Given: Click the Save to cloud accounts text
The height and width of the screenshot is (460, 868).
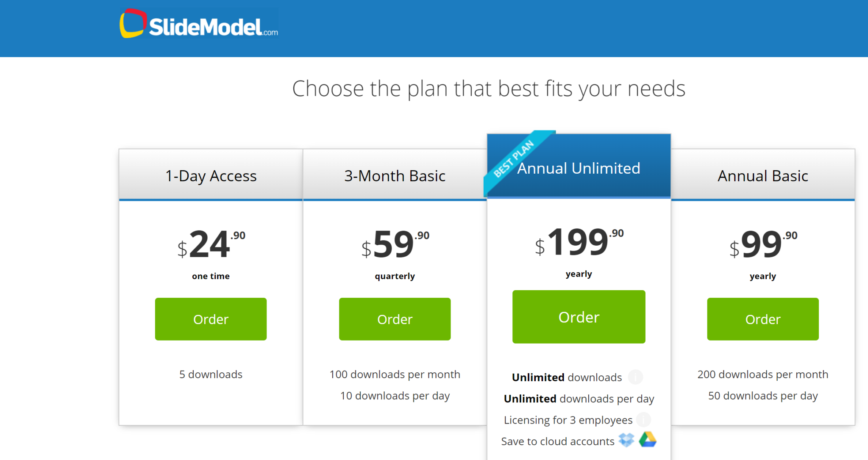Looking at the screenshot, I should click(558, 441).
